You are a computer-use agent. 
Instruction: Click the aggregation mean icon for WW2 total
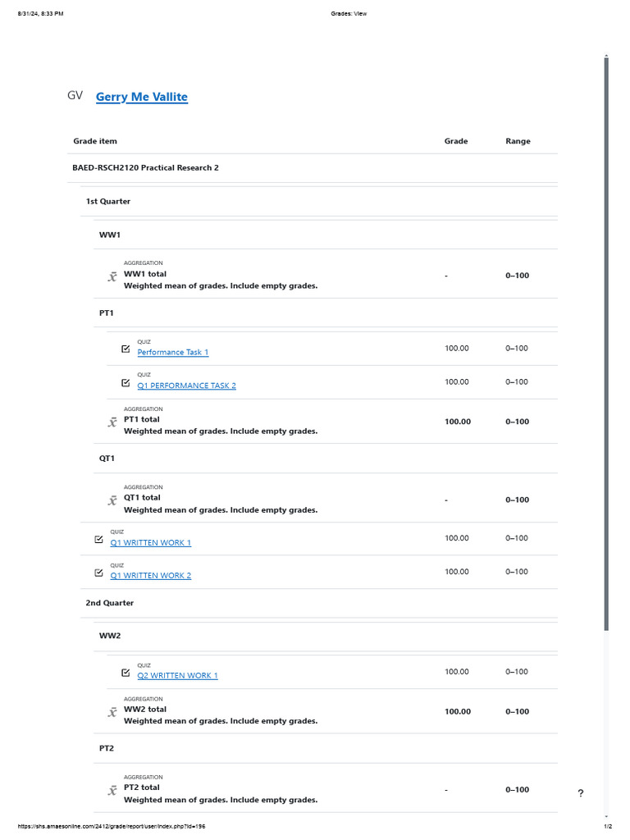[112, 712]
